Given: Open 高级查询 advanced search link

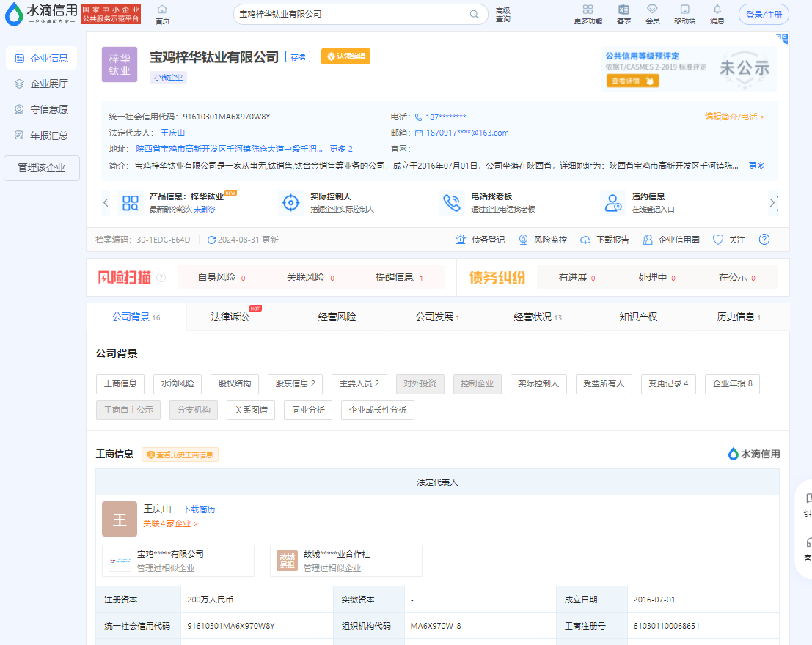Looking at the screenshot, I should (x=503, y=15).
